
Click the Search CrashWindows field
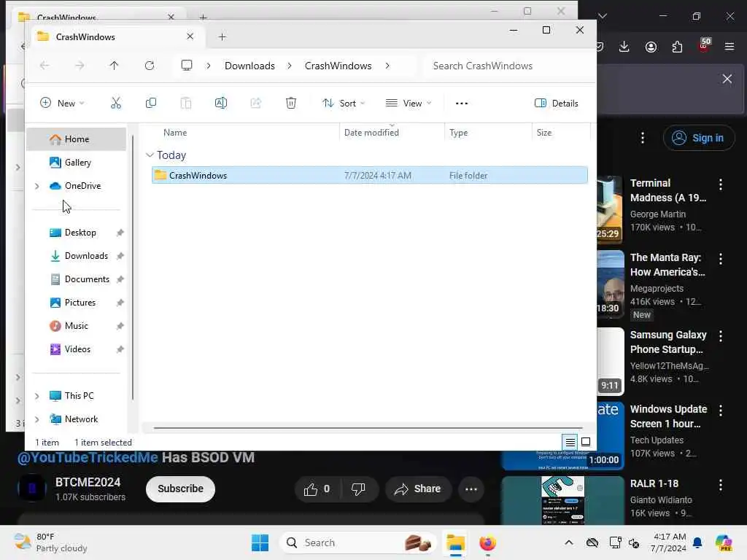[x=508, y=66]
